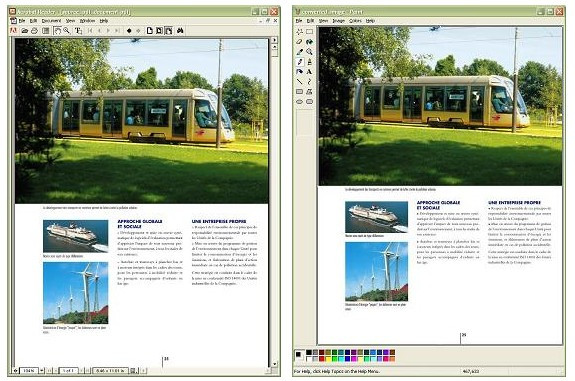
Task: Open the View menu in Acrobat Reader
Action: (x=70, y=21)
